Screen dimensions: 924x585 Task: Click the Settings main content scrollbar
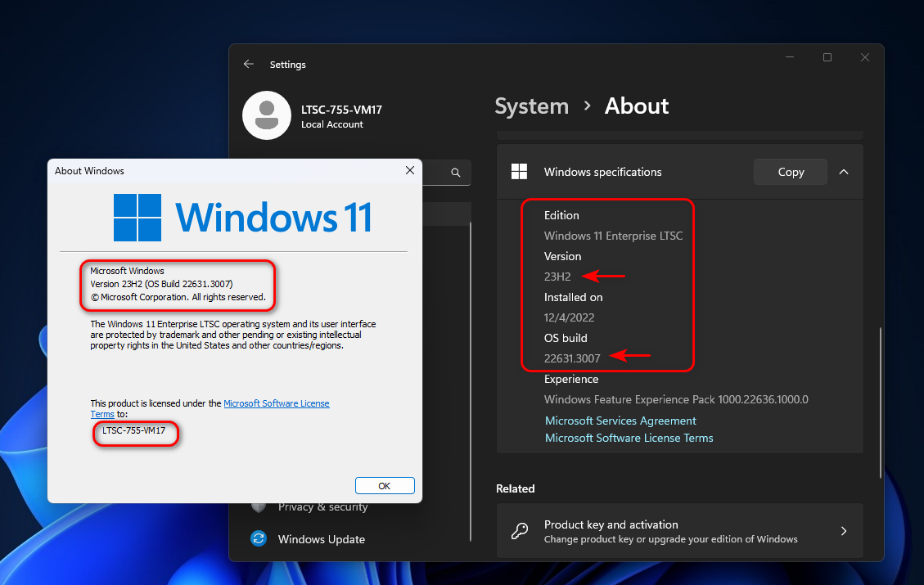point(881,402)
